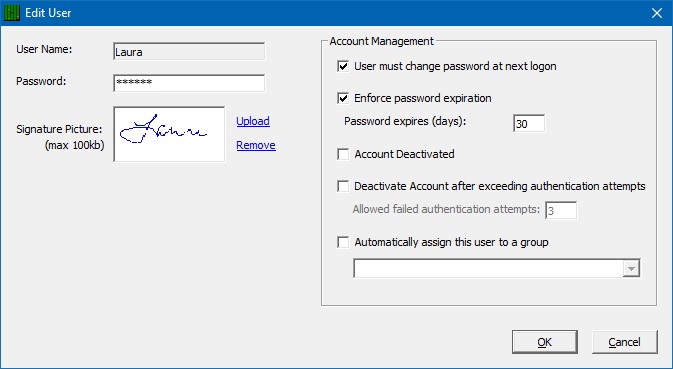Enable the Account Deactivated checkbox
This screenshot has height=369, width=673.
pyautogui.click(x=343, y=154)
